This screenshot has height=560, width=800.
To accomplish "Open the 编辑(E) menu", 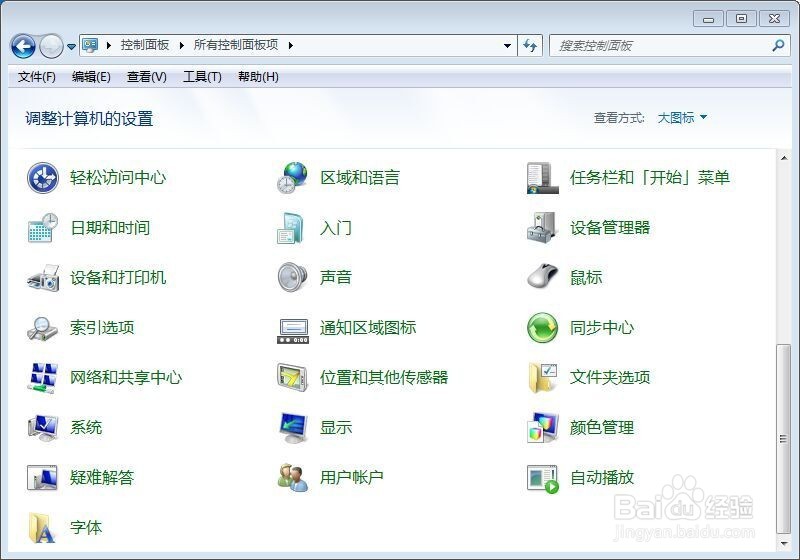I will [91, 77].
